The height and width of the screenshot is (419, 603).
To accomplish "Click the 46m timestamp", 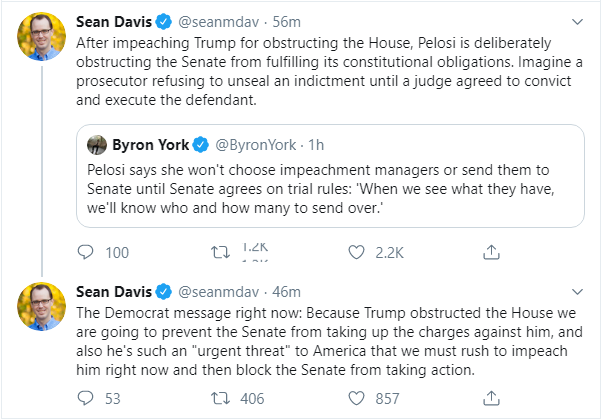I will tap(287, 292).
